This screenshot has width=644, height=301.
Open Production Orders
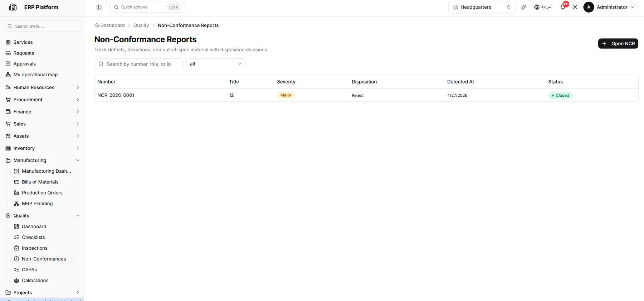point(43,193)
